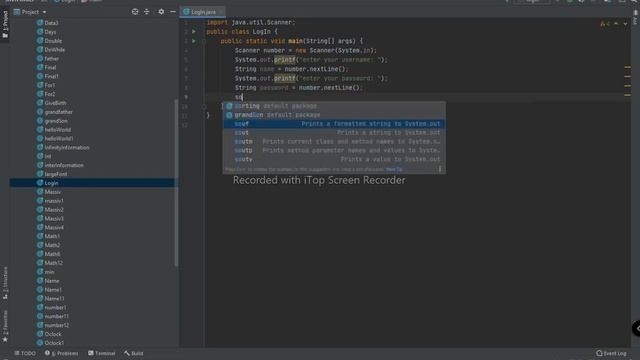Click the Project tree vertical scrollbar
This screenshot has height=360, width=640.
(x=176, y=183)
